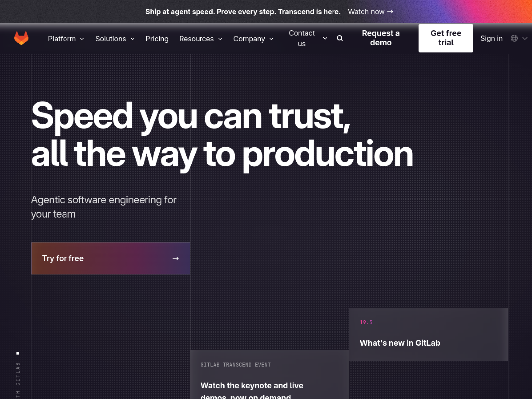Open the language selector chevron
The width and height of the screenshot is (532, 399).
pyautogui.click(x=525, y=38)
